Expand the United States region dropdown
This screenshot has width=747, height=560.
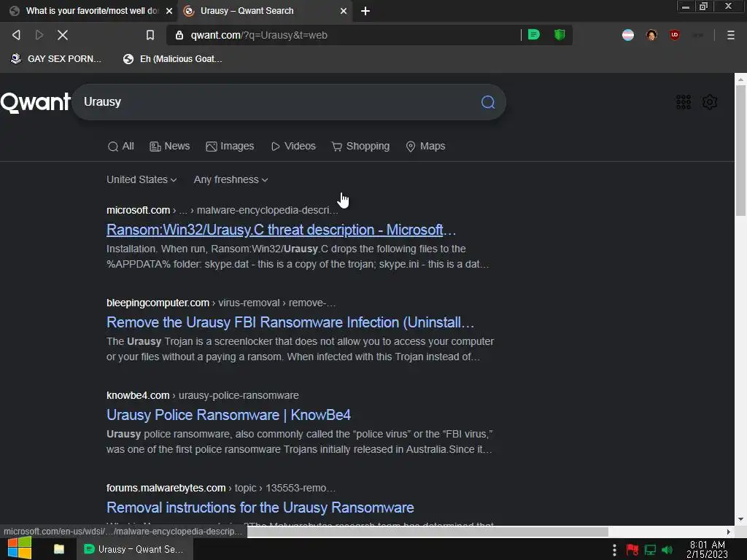coord(142,179)
